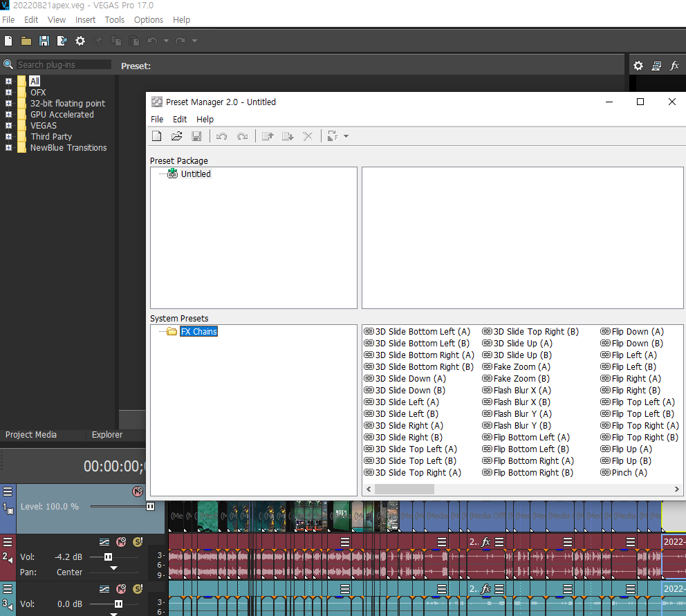The width and height of the screenshot is (686, 616).
Task: Open VEGAS Tools menu
Action: (115, 19)
